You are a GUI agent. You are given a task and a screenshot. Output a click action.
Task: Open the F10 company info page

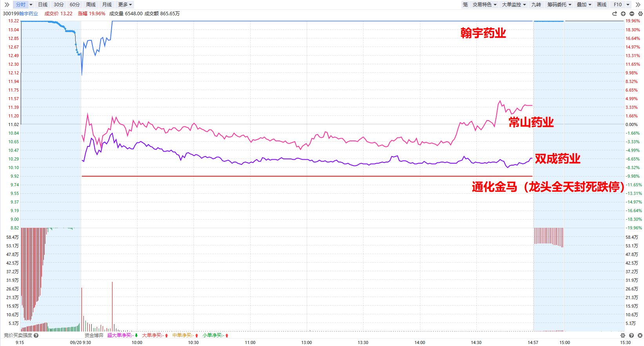618,5
